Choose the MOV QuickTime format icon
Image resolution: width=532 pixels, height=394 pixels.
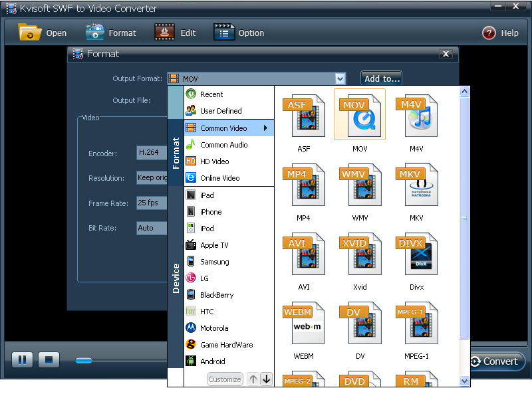[360, 114]
